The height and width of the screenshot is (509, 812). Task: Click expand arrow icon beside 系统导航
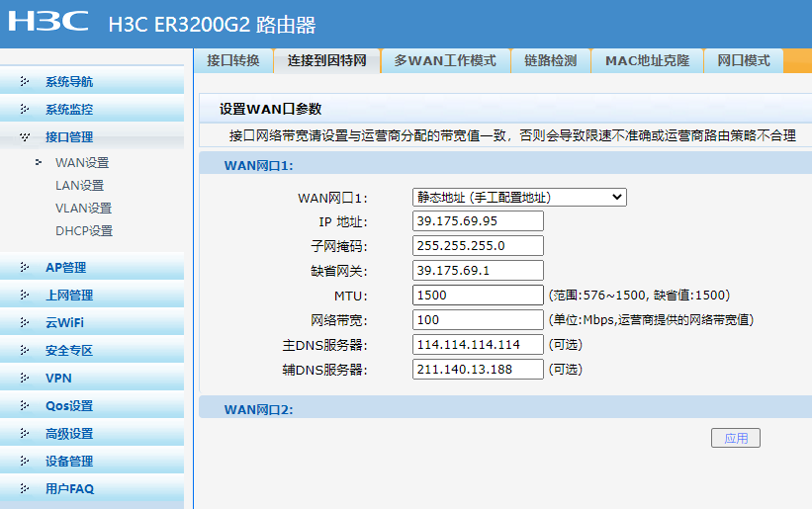(x=25, y=81)
